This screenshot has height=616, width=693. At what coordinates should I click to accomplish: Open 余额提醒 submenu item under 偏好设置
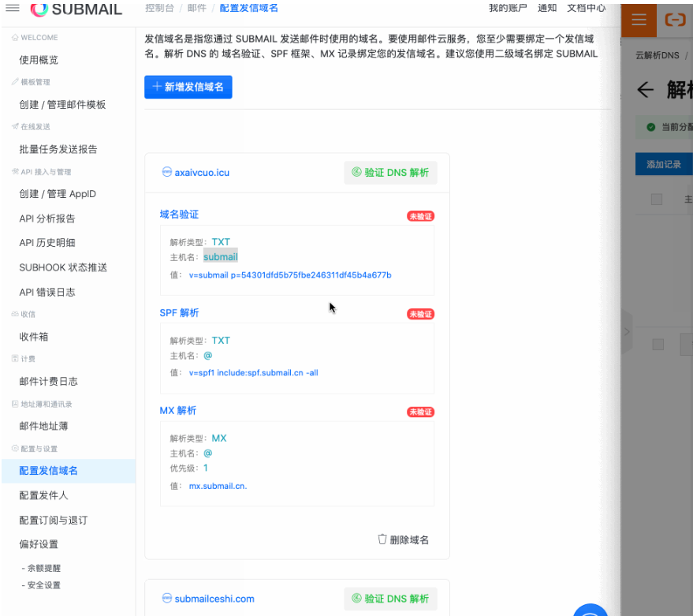43,568
